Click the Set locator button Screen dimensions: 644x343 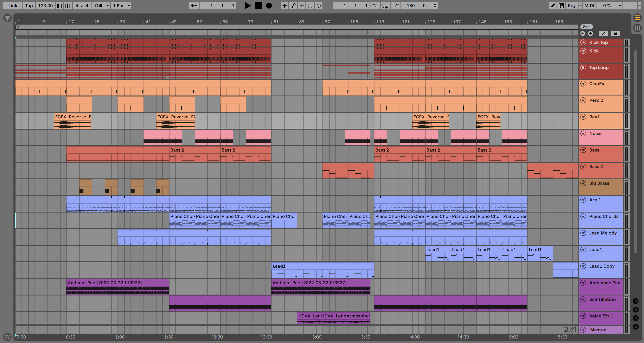587,27
